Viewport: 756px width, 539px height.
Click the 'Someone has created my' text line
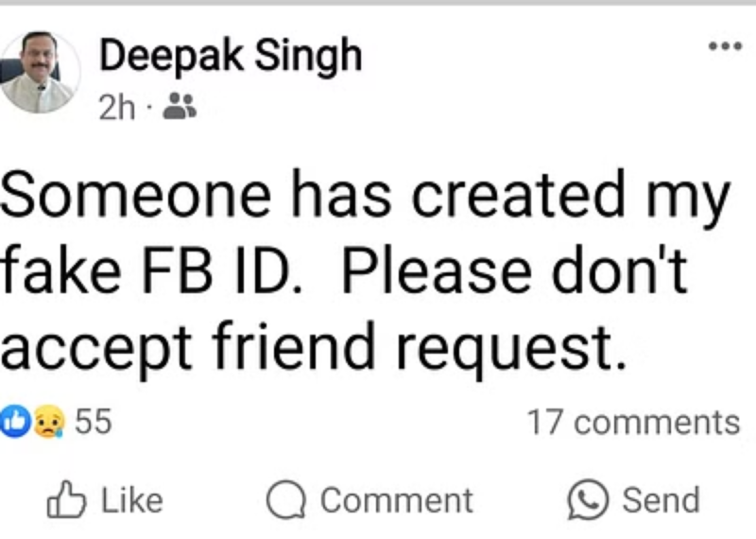[366, 198]
